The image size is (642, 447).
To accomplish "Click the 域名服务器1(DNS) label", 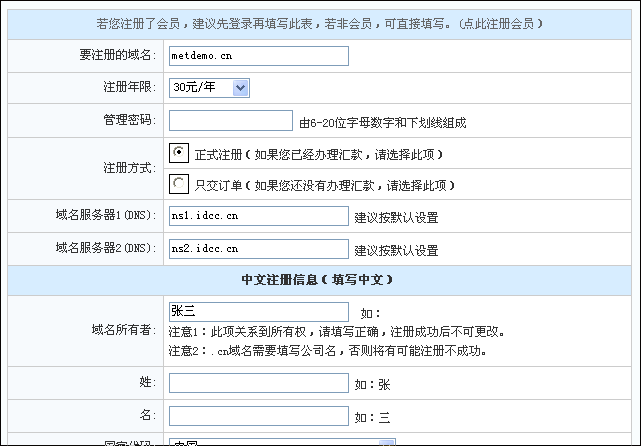I will tap(105, 216).
